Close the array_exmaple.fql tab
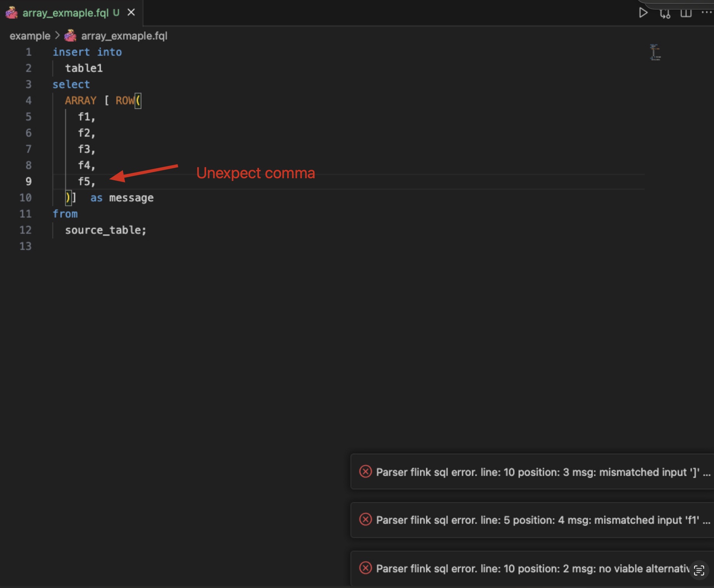The height and width of the screenshot is (588, 714). 131,12
